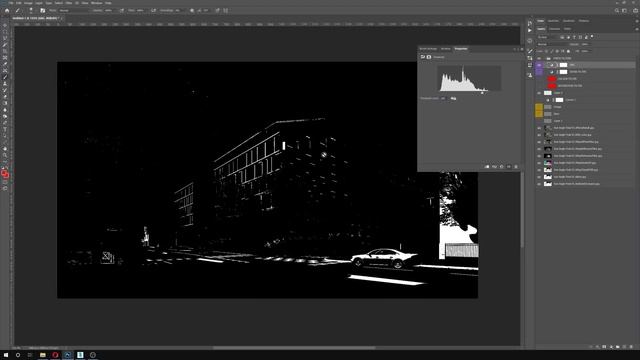This screenshot has width=640, height=360.
Task: Toggle layer filtering switch on or off
Action: pyautogui.click(x=592, y=37)
